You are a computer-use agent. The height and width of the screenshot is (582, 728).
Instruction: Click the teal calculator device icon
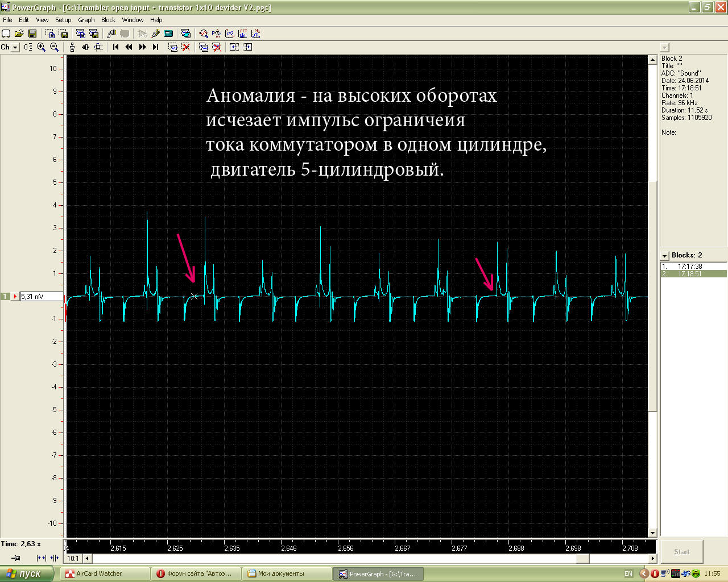pos(168,34)
